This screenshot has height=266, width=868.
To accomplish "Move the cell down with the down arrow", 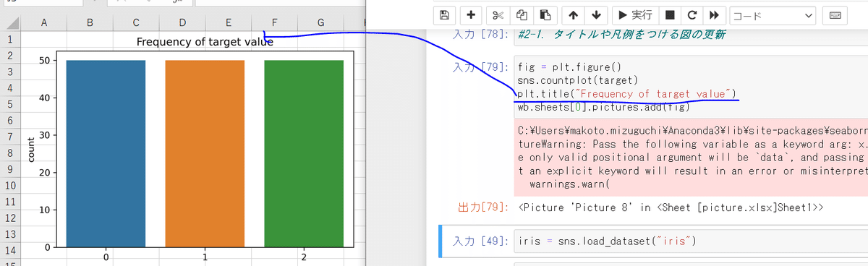I will click(596, 14).
